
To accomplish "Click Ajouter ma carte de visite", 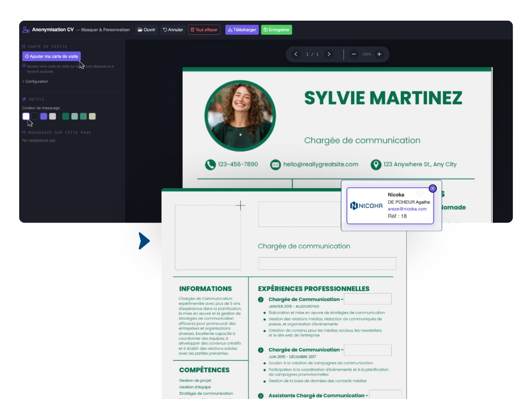I will tap(51, 56).
